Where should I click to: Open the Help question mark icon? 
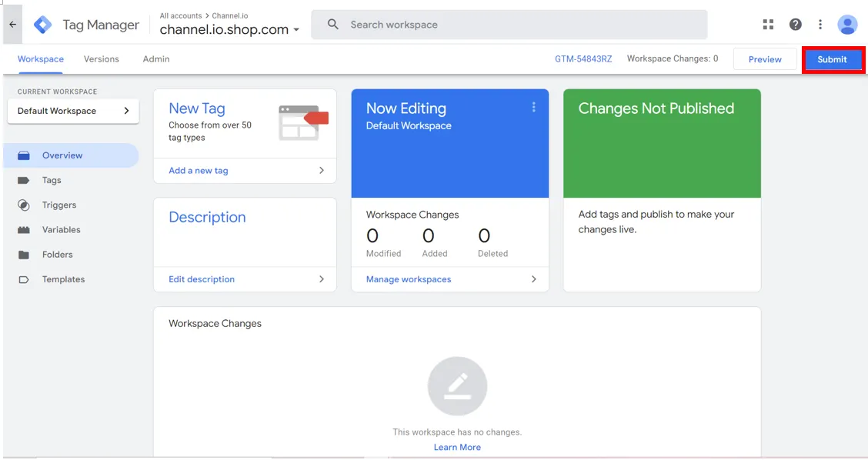[796, 25]
